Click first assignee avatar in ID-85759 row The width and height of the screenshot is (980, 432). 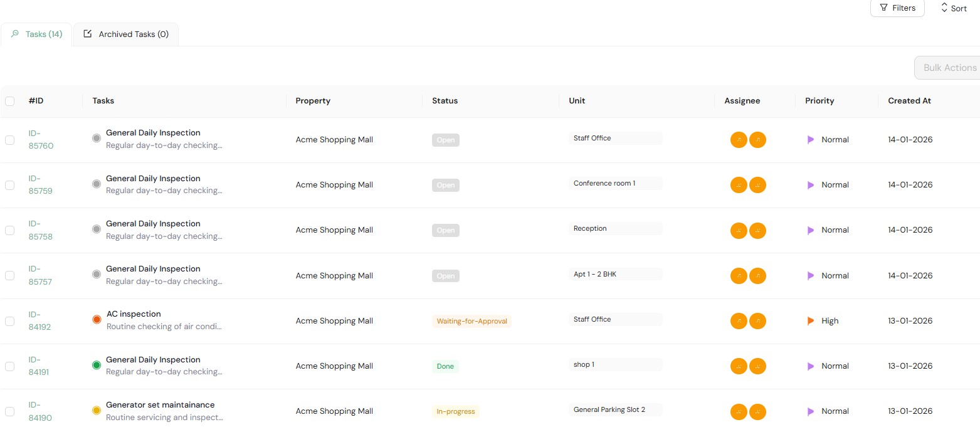739,185
